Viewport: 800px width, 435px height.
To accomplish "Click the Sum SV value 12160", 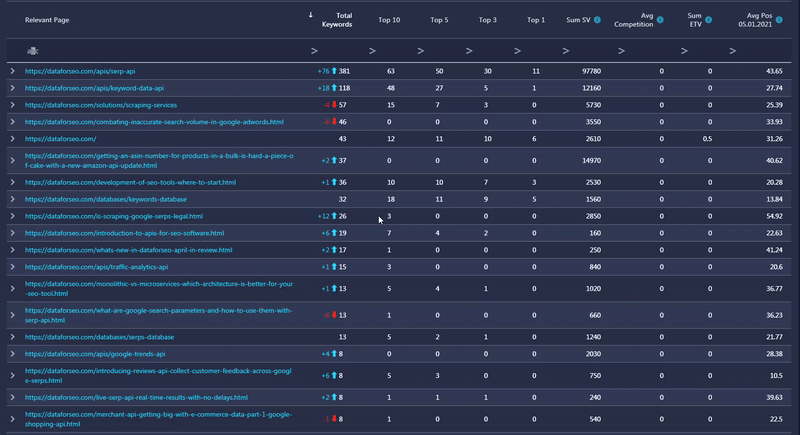I will click(x=591, y=88).
